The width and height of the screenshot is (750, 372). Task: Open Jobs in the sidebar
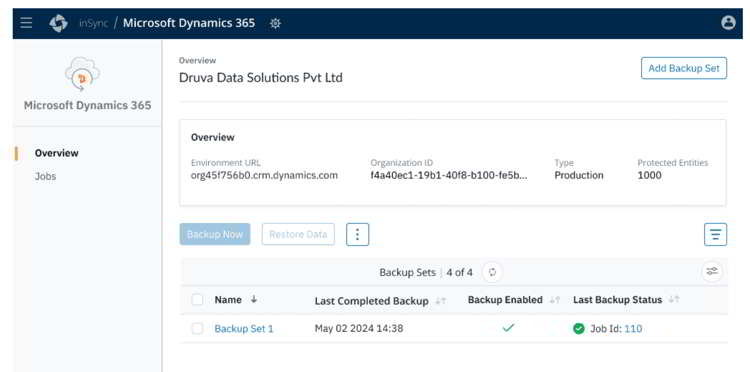point(45,176)
